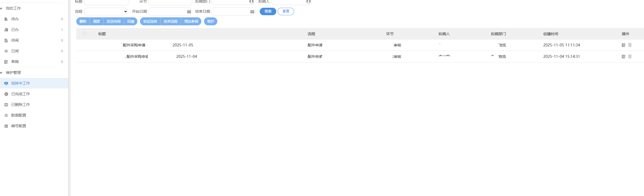Open the 开始日期 calendar picker icon
The width and height of the screenshot is (644, 196).
(189, 11)
